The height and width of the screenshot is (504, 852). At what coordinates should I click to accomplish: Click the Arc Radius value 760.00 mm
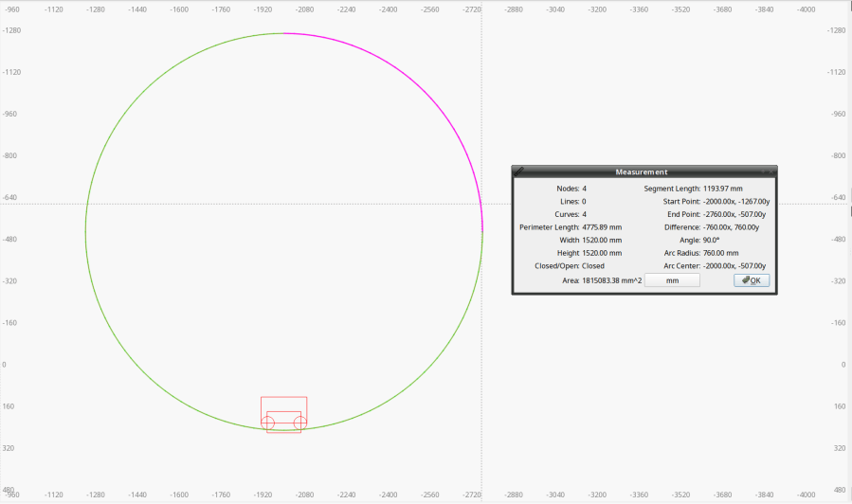pyautogui.click(x=720, y=253)
